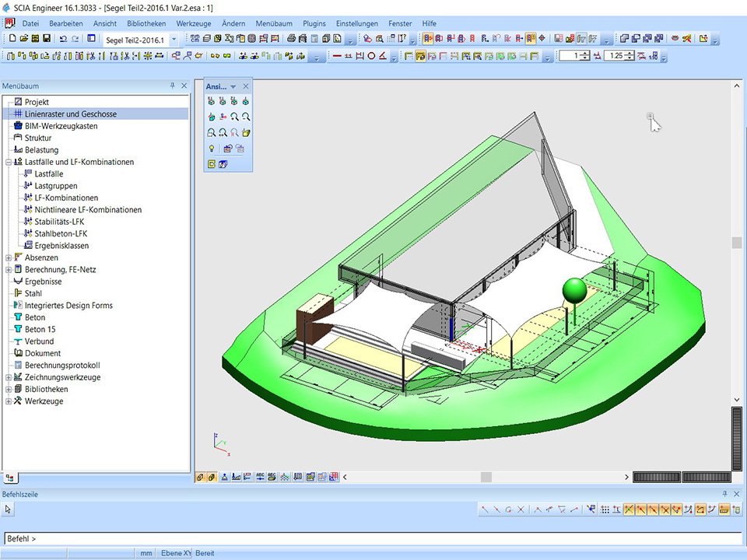Viewport: 747px width, 560px height.
Task: Open the Segel Teil2-2016.1 project dropdown
Action: [174, 40]
